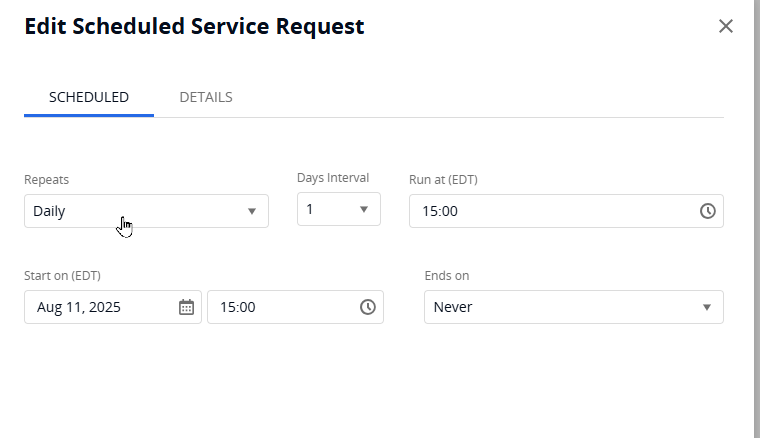Image resolution: width=760 pixels, height=438 pixels.
Task: Click the Start on date field
Action: [x=100, y=307]
